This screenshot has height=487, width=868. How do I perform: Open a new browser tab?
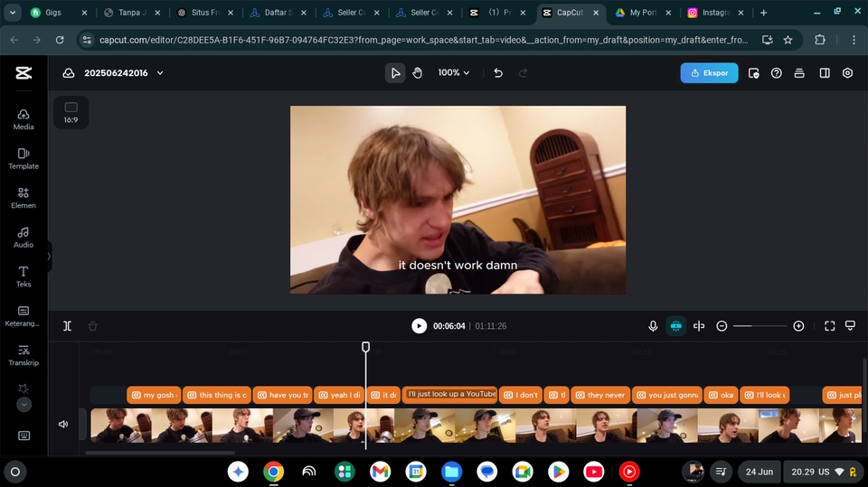point(764,12)
